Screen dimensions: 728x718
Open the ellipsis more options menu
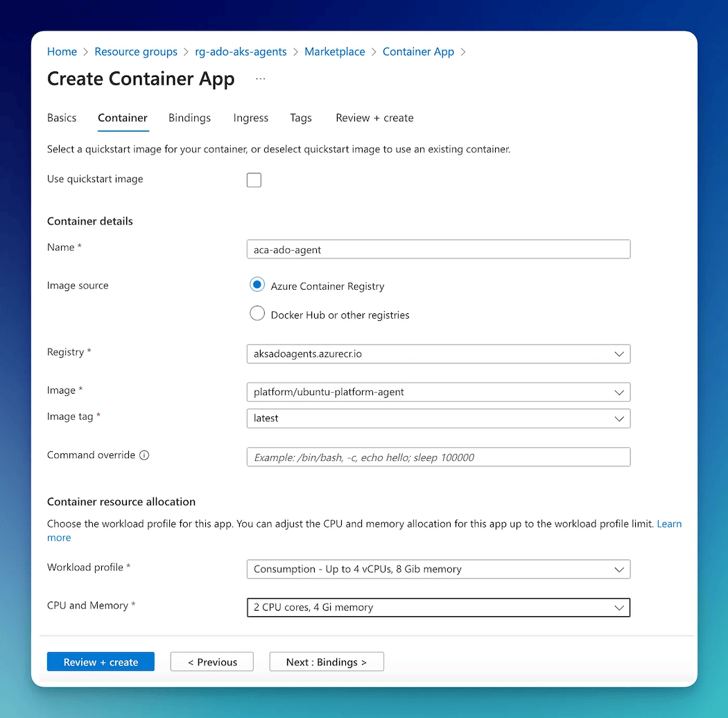tap(260, 79)
